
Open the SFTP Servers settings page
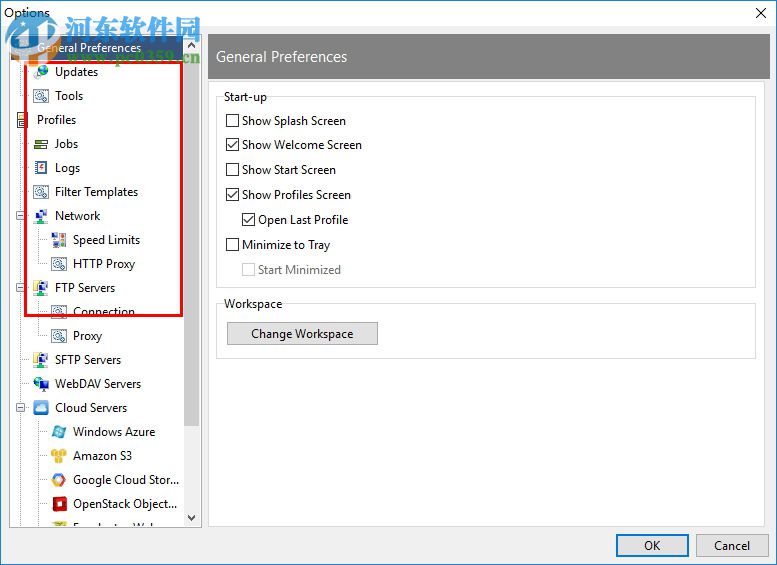point(87,360)
